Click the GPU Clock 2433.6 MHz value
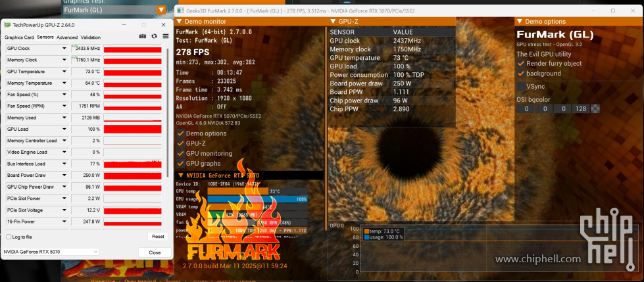644x282 pixels. coord(86,49)
